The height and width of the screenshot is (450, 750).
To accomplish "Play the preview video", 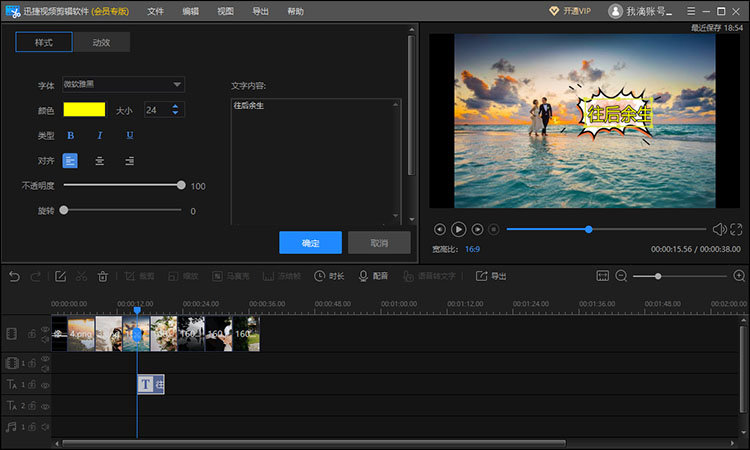I will [x=458, y=230].
